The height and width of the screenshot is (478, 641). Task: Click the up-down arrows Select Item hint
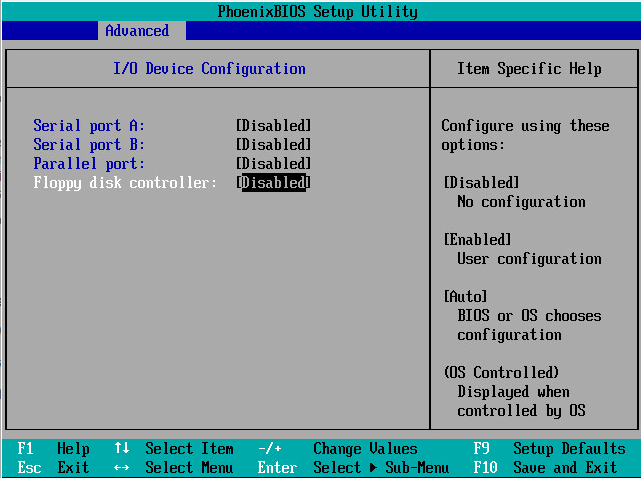coord(174,449)
